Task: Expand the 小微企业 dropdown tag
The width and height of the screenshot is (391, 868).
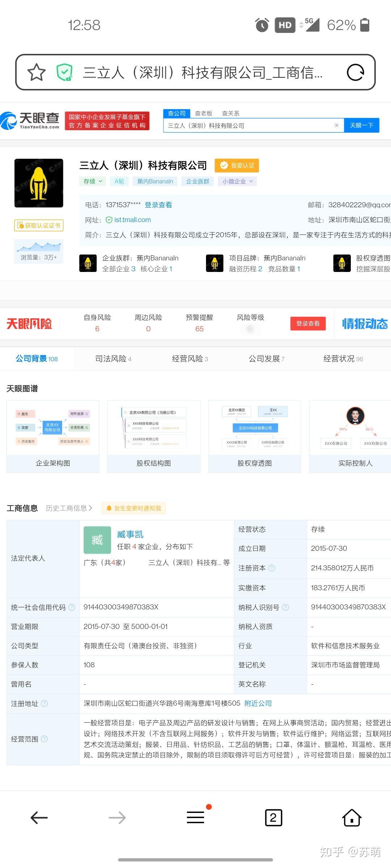Action: coord(237,181)
